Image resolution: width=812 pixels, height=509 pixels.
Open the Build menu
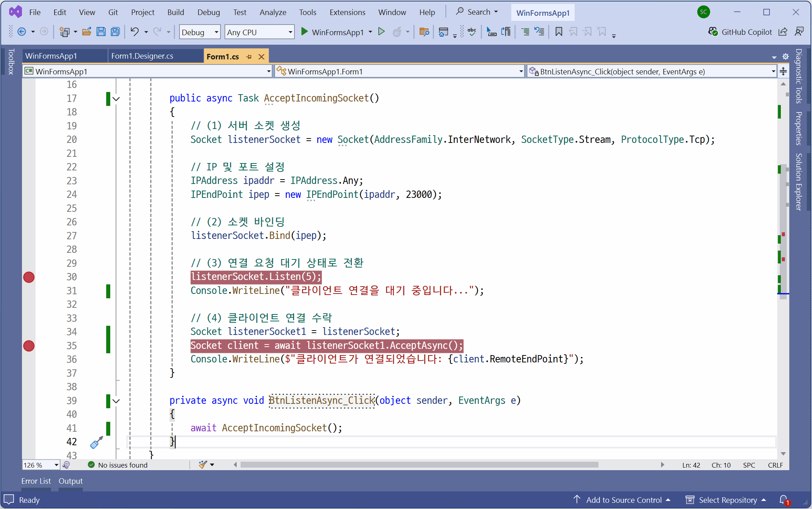pyautogui.click(x=175, y=12)
